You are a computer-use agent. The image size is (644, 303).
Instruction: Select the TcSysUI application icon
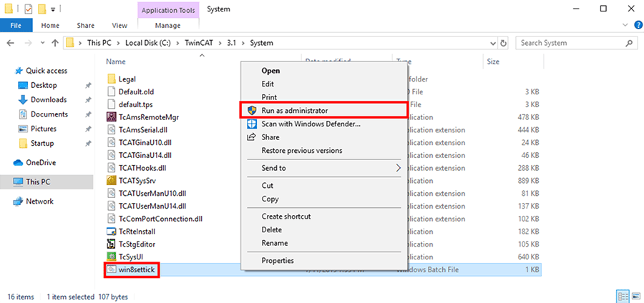tap(112, 257)
